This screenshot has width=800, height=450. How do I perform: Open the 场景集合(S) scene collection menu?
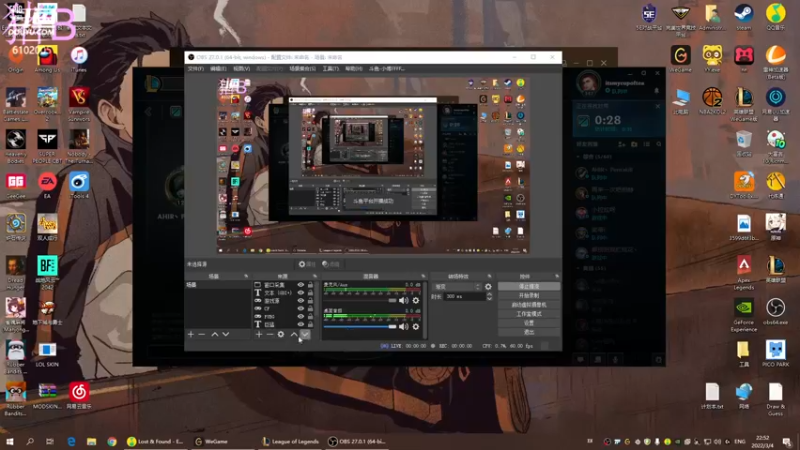(303, 68)
